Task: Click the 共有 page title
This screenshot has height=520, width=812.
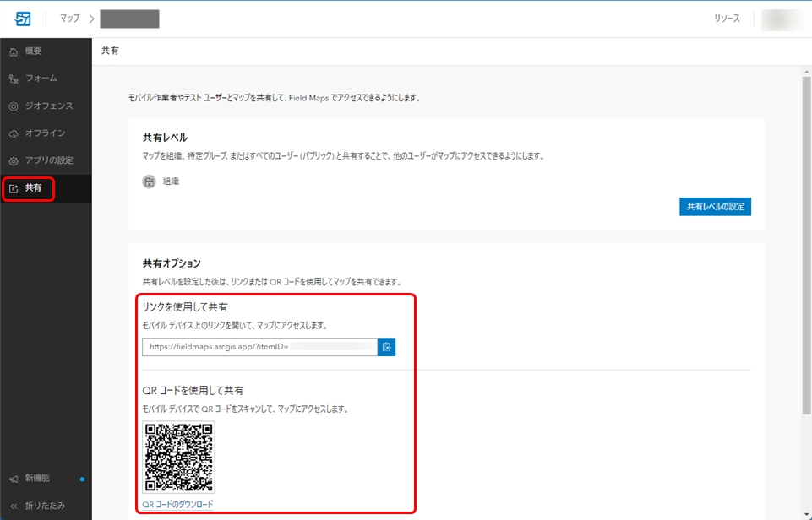Action: [x=110, y=51]
